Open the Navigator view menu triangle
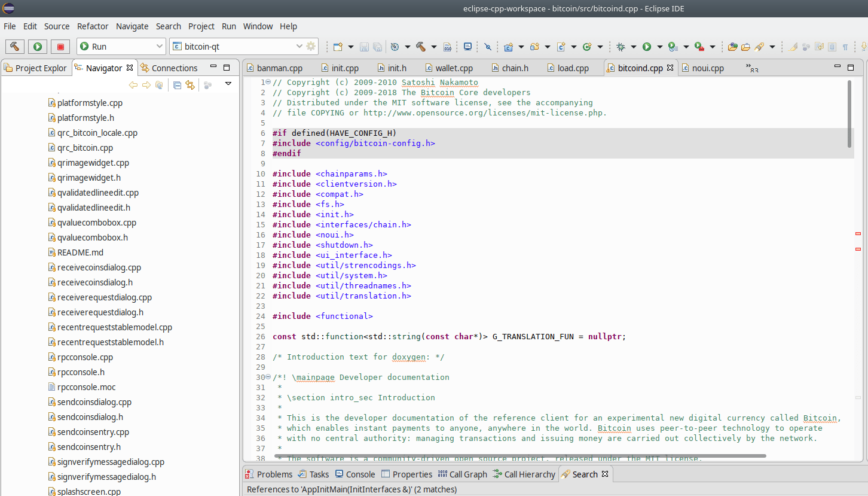This screenshot has height=496, width=868. (x=228, y=84)
